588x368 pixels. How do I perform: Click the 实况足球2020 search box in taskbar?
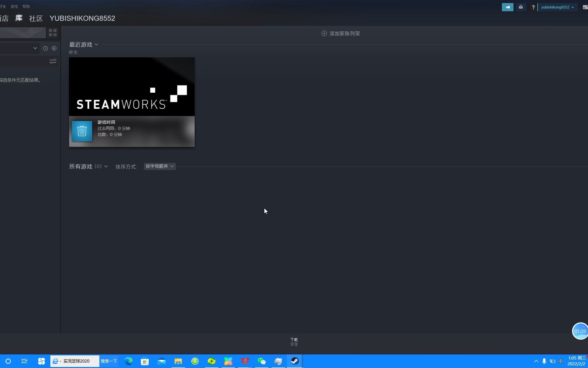[x=75, y=361]
